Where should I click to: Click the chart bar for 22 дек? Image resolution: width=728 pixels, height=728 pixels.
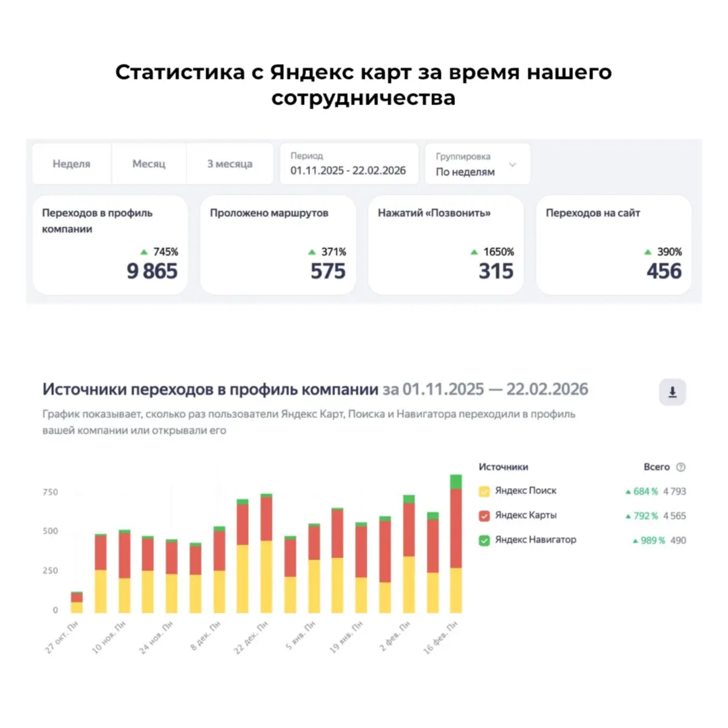[x=266, y=553]
